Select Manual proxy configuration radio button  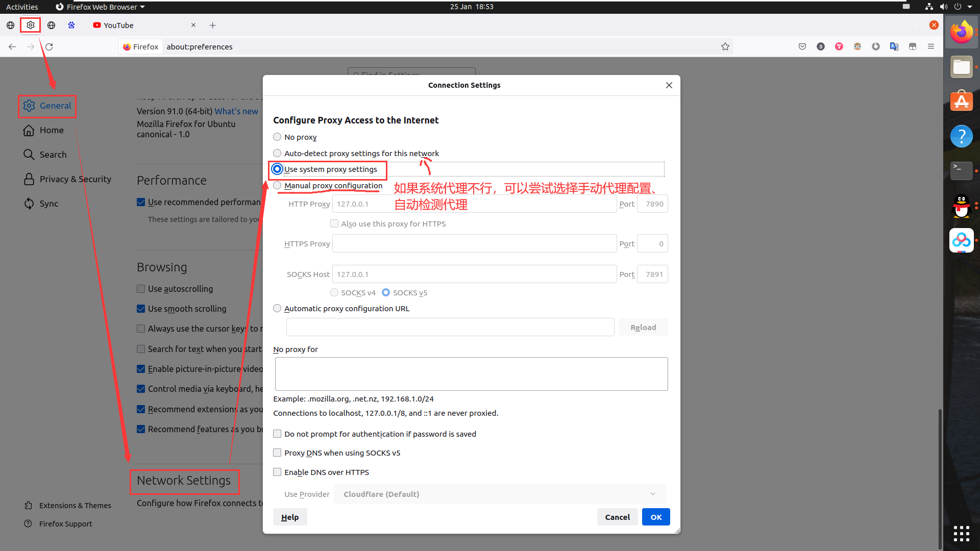[277, 185]
